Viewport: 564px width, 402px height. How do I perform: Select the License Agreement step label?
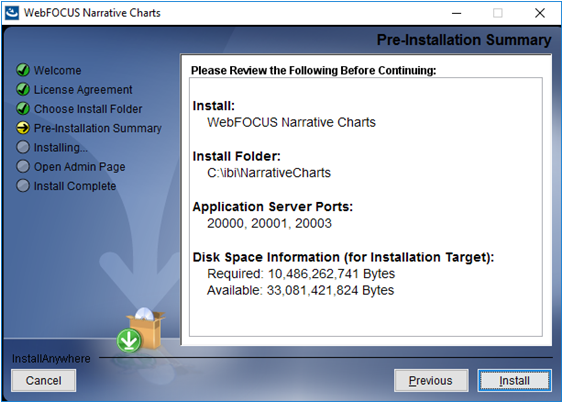(x=83, y=90)
